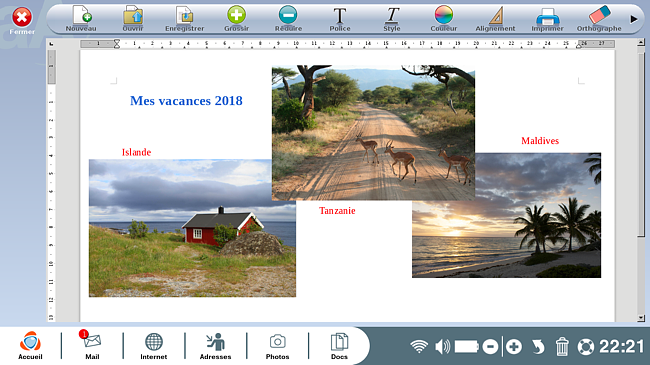The width and height of the screenshot is (650, 365).
Task: Zoom in with the plus button
Action: (514, 346)
